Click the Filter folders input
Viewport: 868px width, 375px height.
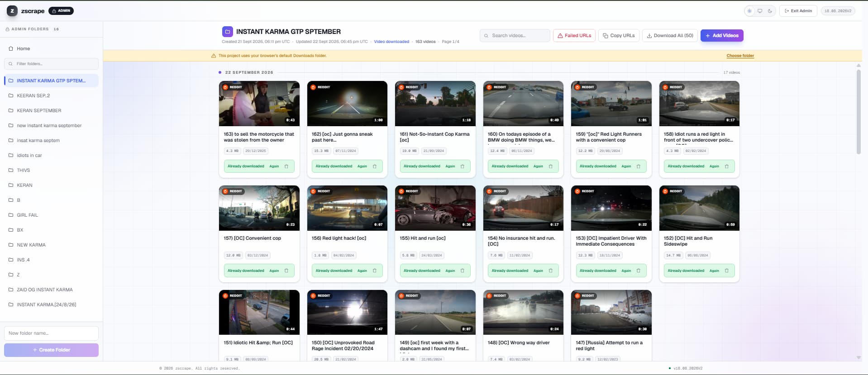pos(51,64)
